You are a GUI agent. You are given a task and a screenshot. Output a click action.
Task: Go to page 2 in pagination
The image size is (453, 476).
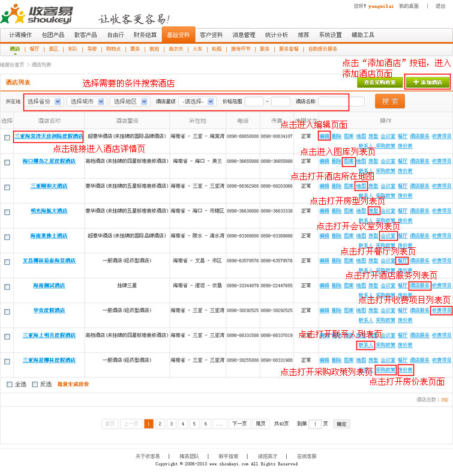(x=160, y=423)
